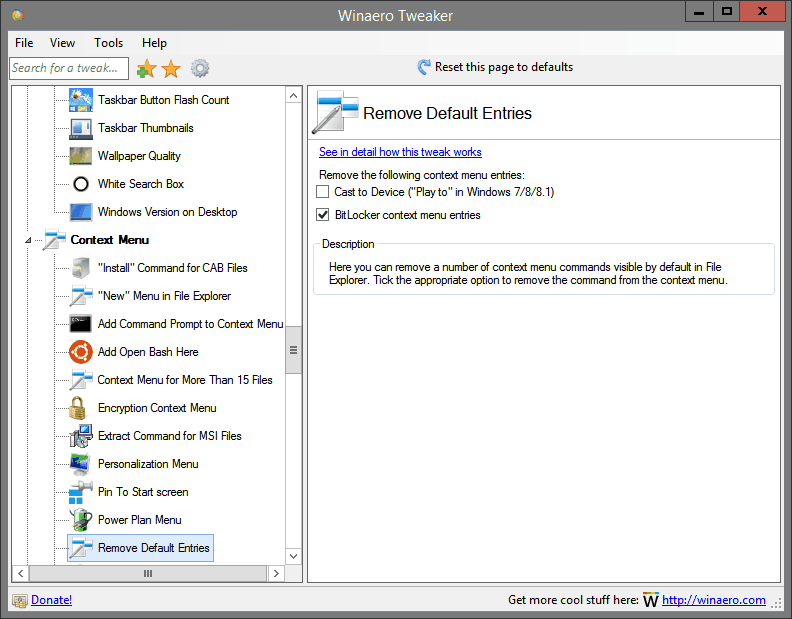Select Context Menu for More Than 15 Files

point(185,380)
